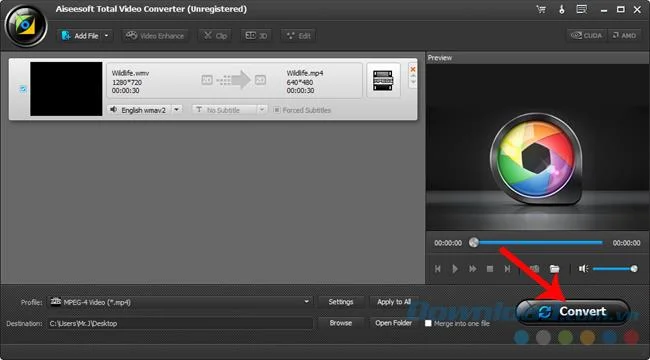Open the purchase cart icon
This screenshot has height=360, width=650.
tap(541, 9)
